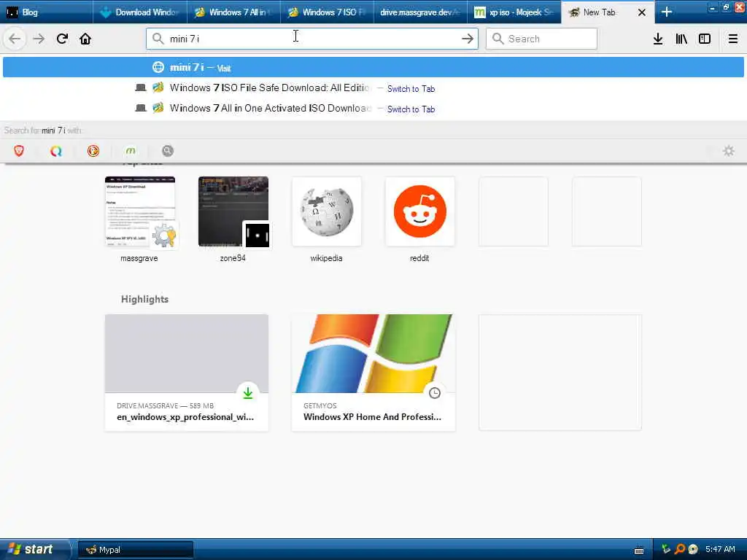Switch to the xp iso - Mojeek tab
Viewport: 747px width, 560px height.
coord(514,12)
